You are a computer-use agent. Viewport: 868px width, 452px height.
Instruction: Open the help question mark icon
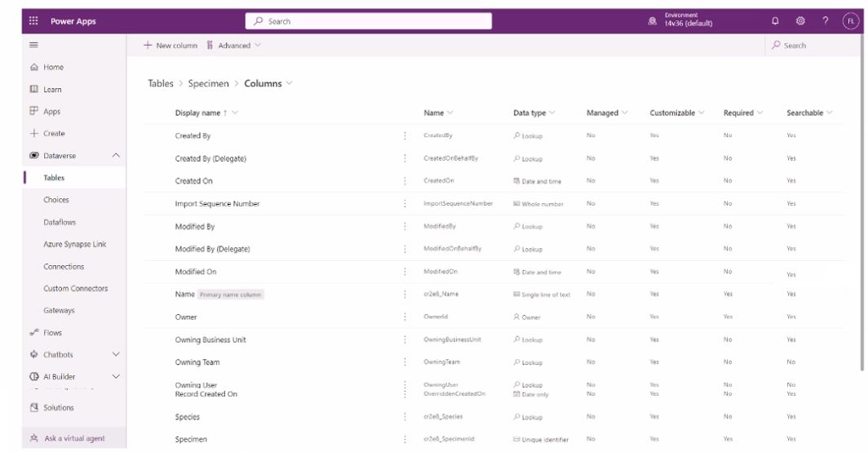point(826,21)
